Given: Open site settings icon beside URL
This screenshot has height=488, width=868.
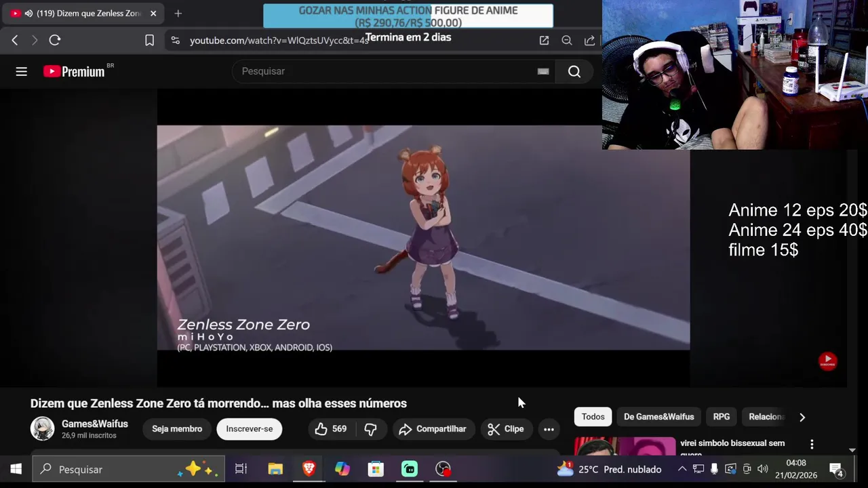Looking at the screenshot, I should coord(176,41).
